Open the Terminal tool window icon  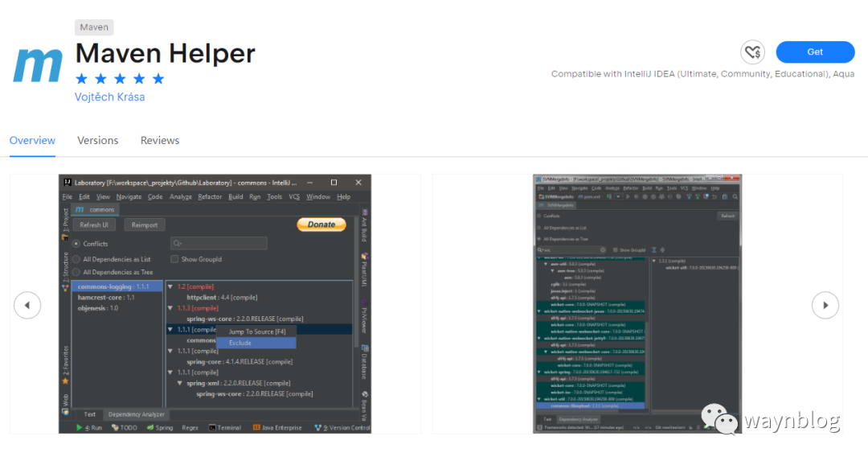coord(212,428)
